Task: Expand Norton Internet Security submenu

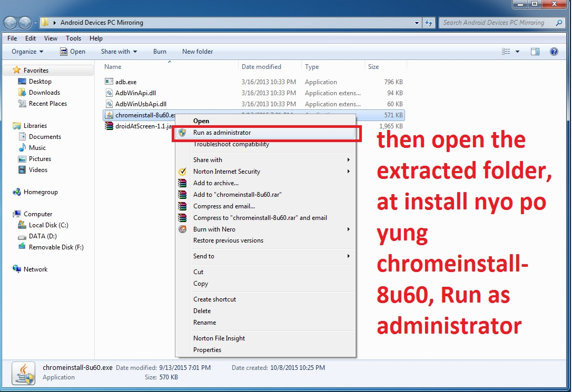Action: 348,171
